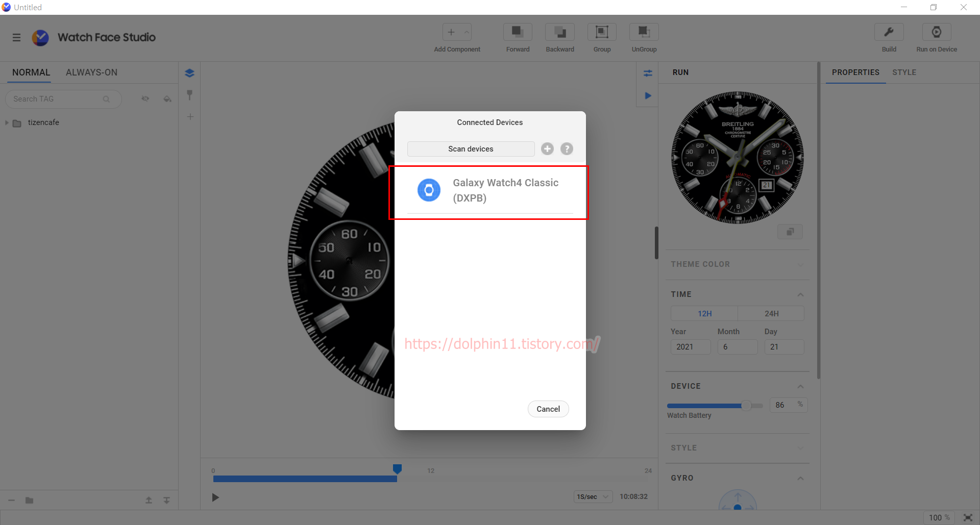Viewport: 980px width, 525px height.
Task: Open the run settings sliders icon
Action: [x=648, y=73]
